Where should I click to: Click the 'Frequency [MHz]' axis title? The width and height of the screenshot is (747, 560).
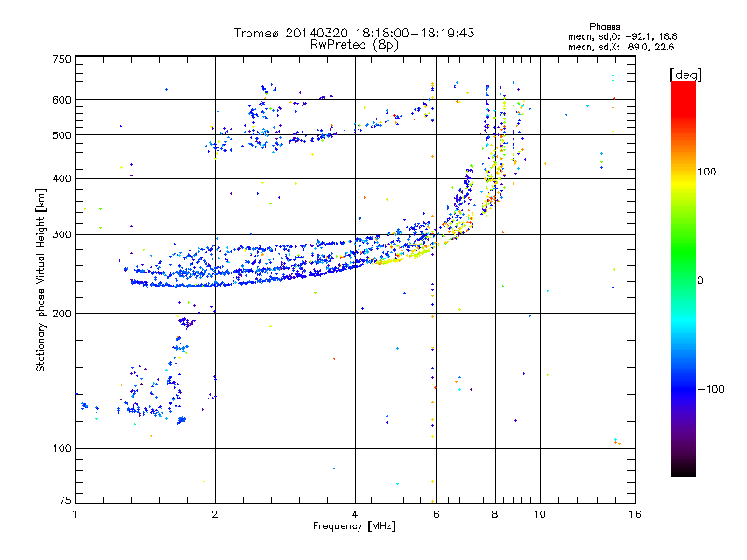[354, 526]
